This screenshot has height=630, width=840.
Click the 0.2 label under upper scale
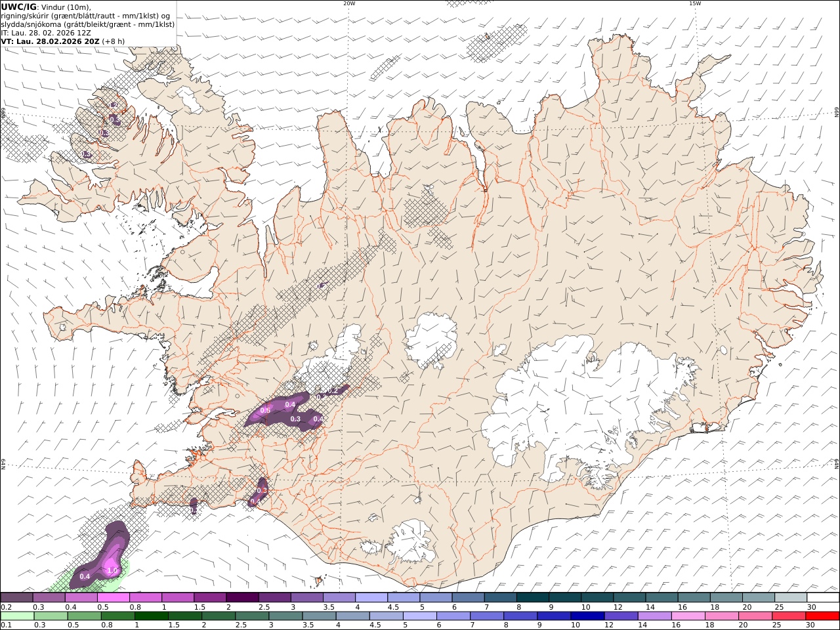(x=6, y=607)
